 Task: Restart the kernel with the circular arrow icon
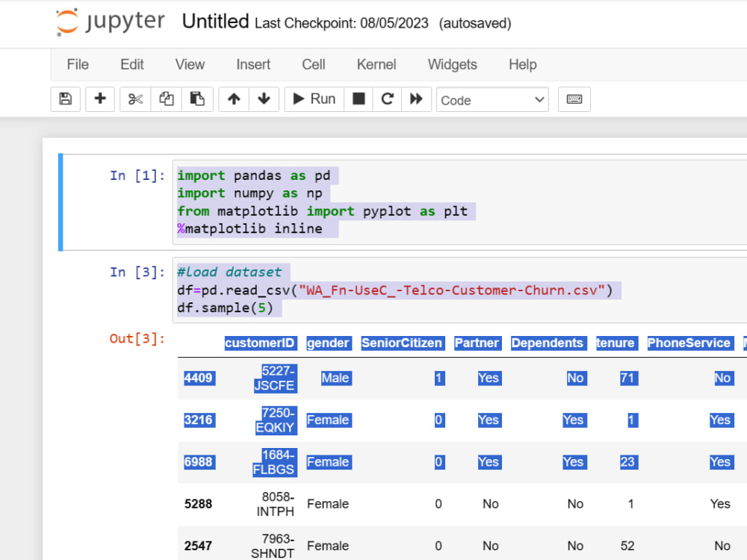tap(387, 99)
